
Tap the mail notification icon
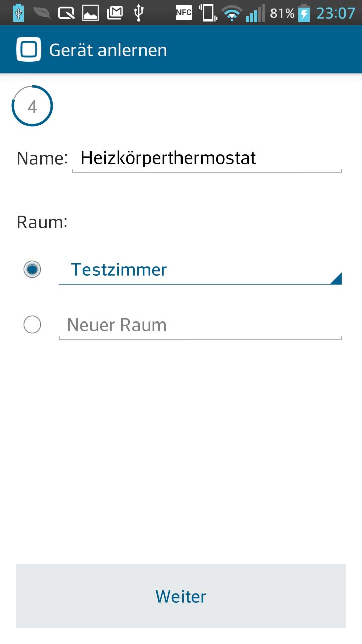click(115, 13)
